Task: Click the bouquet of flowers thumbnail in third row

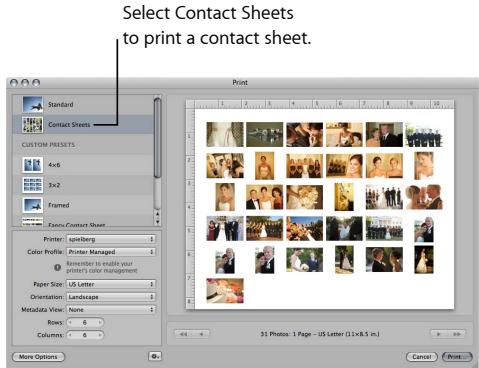Action: 304,197
